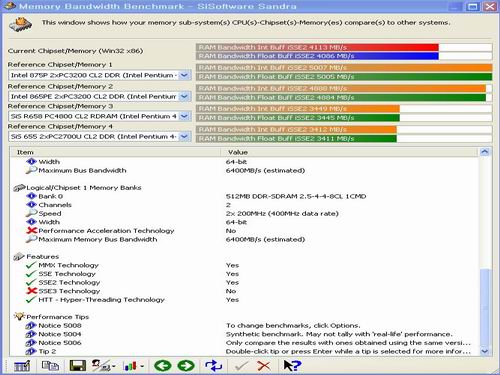Open Reference Chipset/Memory 3 dropdown

(x=184, y=116)
